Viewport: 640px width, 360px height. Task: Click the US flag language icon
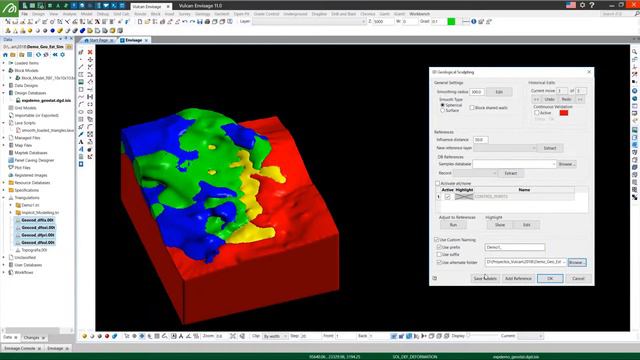pos(571,5)
